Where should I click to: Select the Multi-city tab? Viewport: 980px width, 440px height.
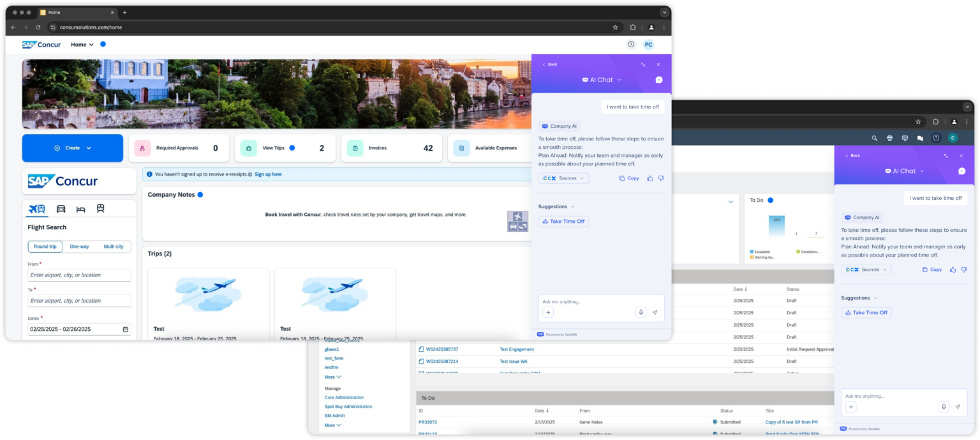tap(113, 247)
